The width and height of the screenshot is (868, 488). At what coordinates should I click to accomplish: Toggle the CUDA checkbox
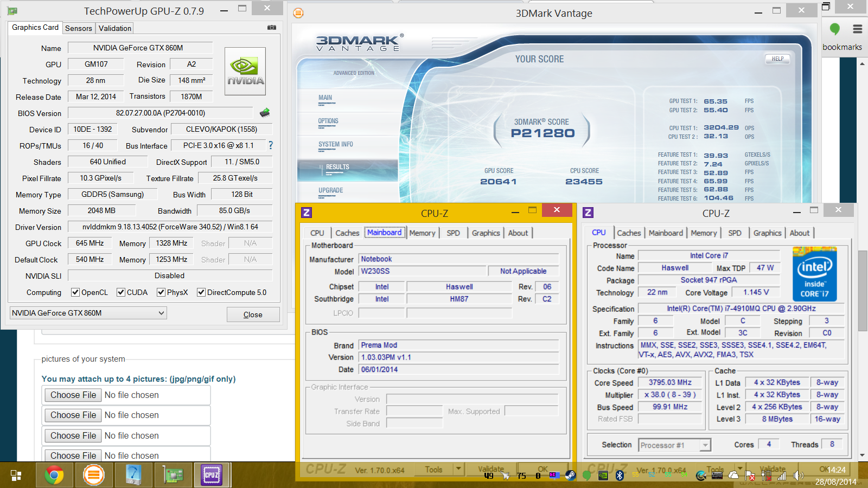[x=121, y=292]
